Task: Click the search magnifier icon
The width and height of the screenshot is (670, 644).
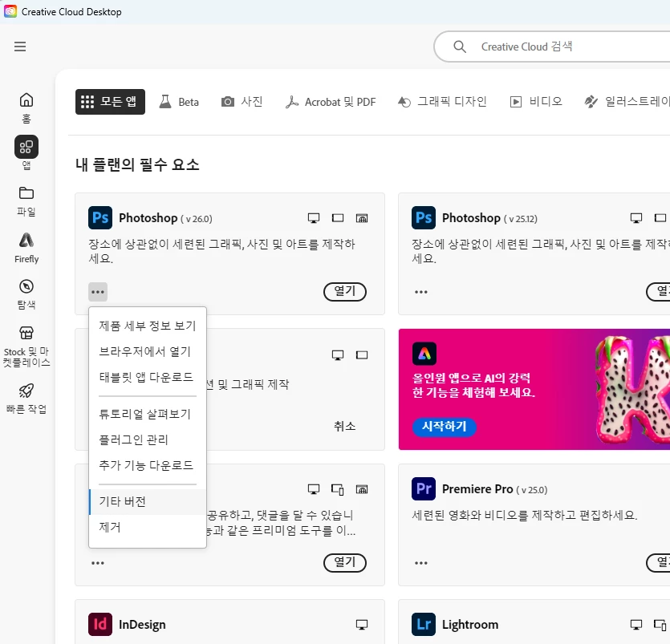Action: 460,47
